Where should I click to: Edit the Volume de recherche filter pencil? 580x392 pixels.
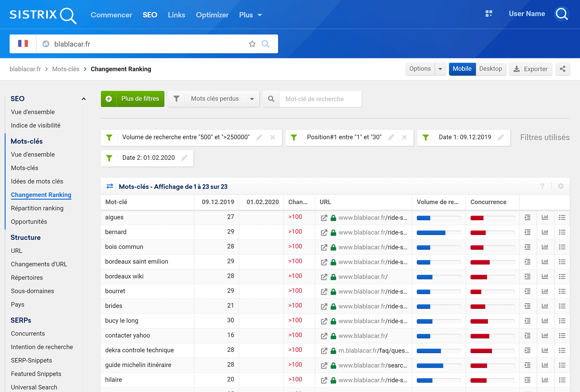coord(259,137)
